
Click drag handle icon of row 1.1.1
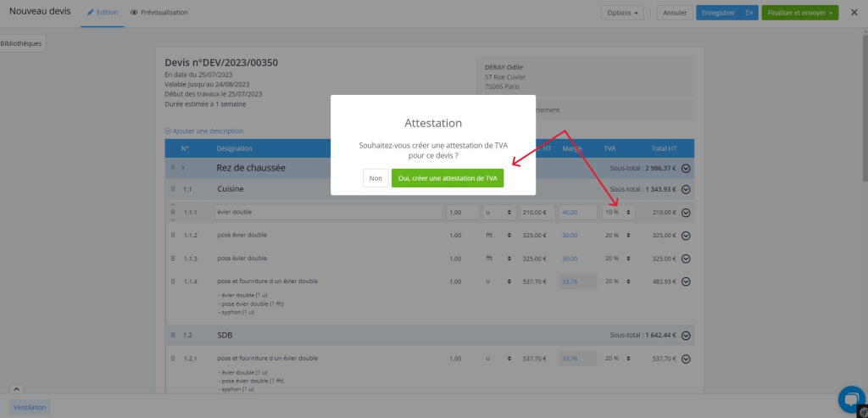pyautogui.click(x=173, y=212)
